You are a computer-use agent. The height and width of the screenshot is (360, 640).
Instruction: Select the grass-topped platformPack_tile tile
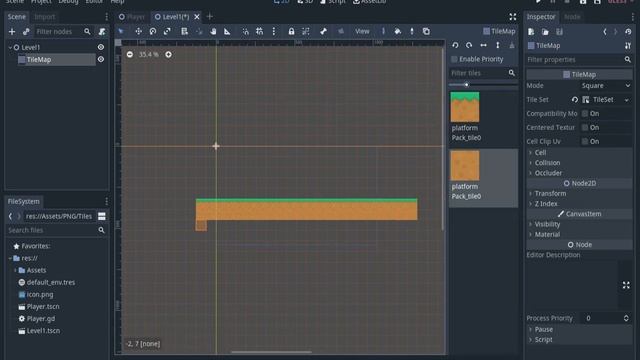point(465,107)
